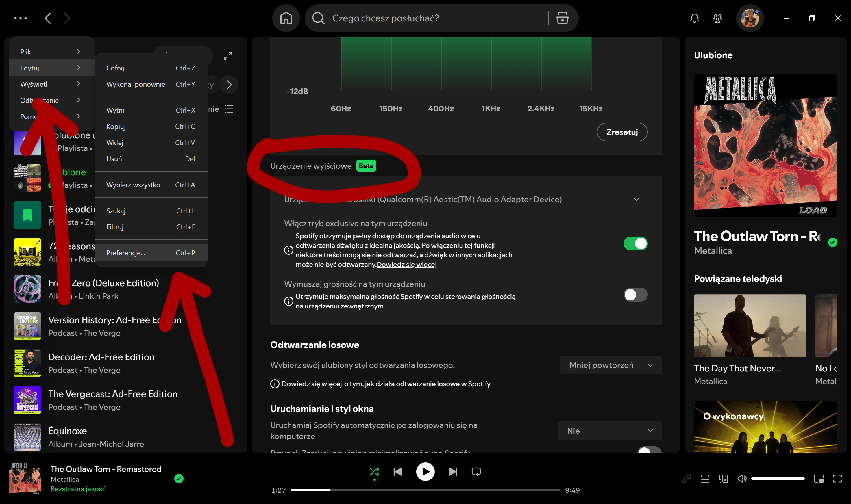Open the autostart Nie dropdown
The image size is (851, 504).
609,431
